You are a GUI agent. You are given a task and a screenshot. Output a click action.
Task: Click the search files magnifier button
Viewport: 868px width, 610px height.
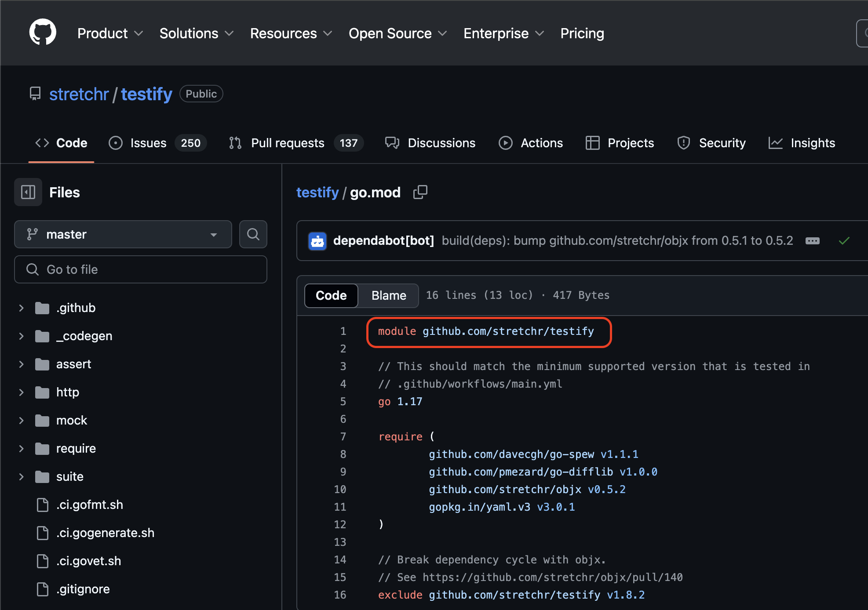click(253, 234)
